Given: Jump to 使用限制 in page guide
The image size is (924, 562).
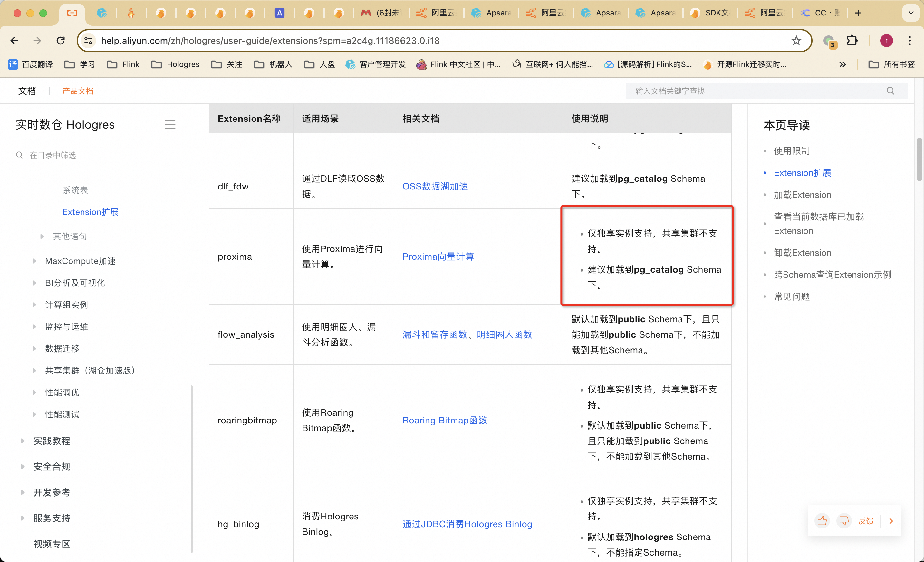Looking at the screenshot, I should coord(792,151).
